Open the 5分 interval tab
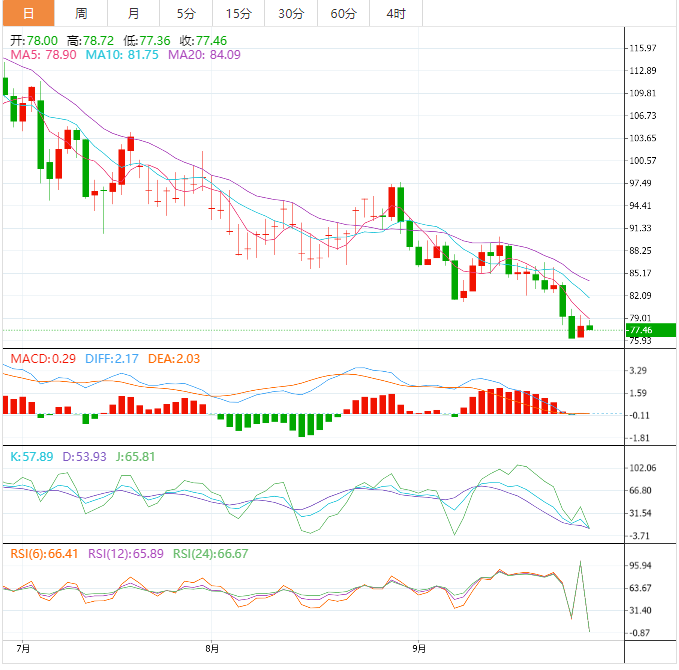Screen dimensions: 679x670 click(186, 13)
